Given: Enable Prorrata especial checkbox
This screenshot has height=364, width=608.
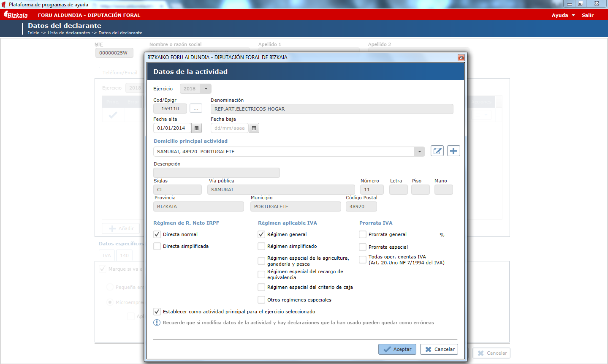Looking at the screenshot, I should pyautogui.click(x=363, y=247).
